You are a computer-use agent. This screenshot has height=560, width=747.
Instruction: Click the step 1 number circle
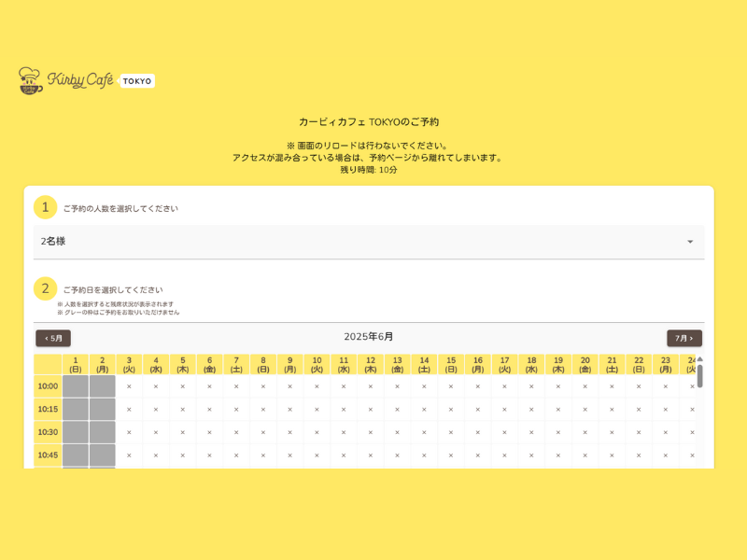click(x=45, y=207)
